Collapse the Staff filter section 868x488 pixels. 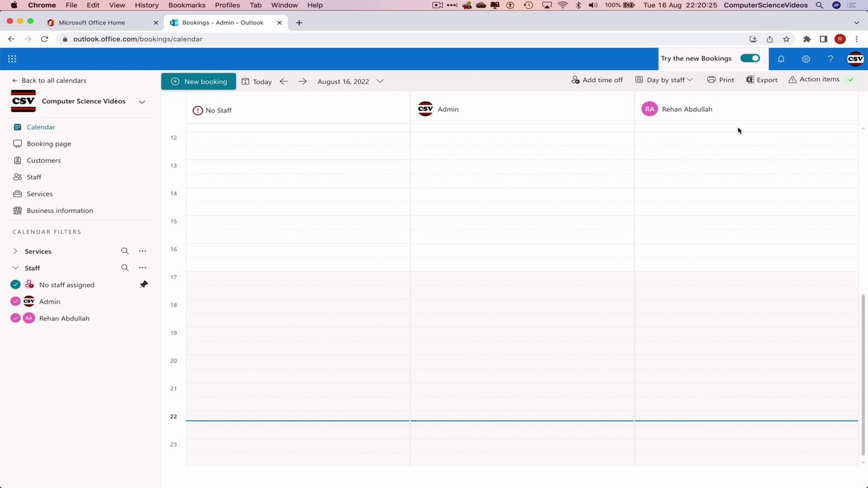click(x=16, y=268)
